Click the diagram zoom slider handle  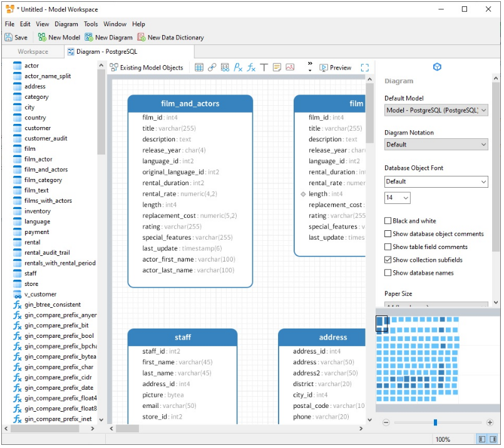point(435,423)
